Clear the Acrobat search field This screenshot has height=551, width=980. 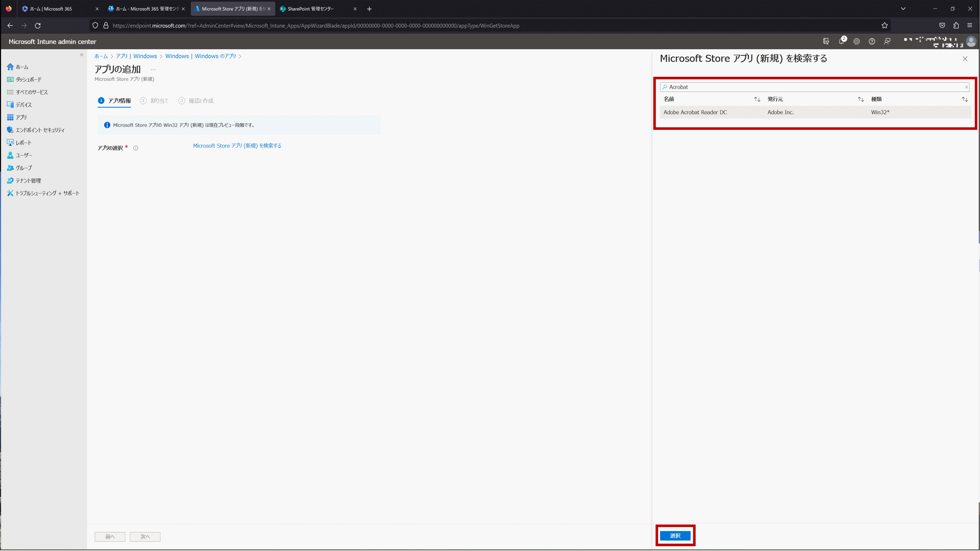(x=966, y=87)
